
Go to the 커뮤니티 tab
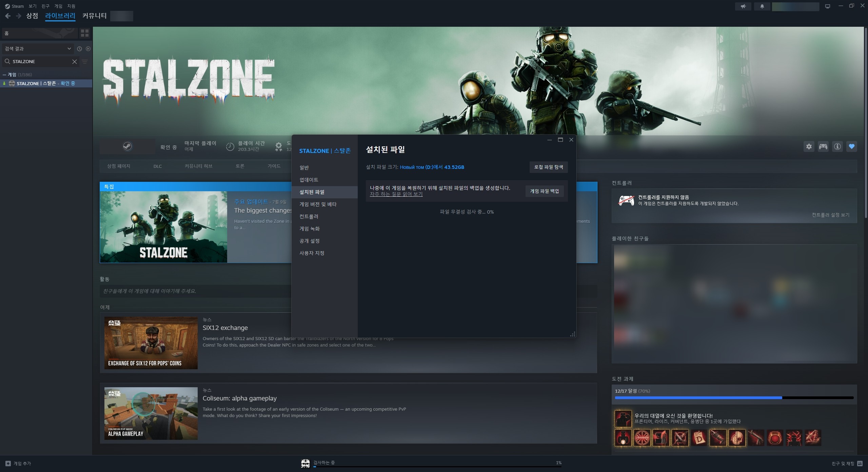point(95,16)
